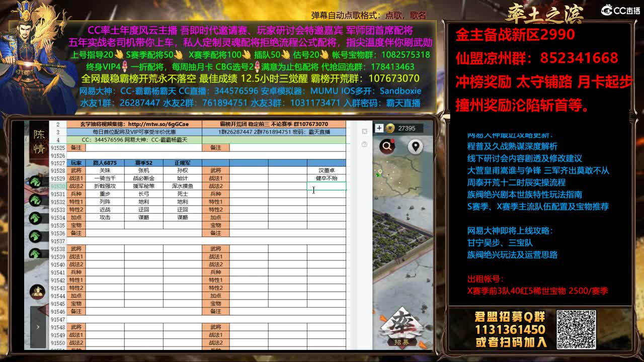This screenshot has width=644, height=362.
Task: Select cell containing 始计
Action: (182, 178)
